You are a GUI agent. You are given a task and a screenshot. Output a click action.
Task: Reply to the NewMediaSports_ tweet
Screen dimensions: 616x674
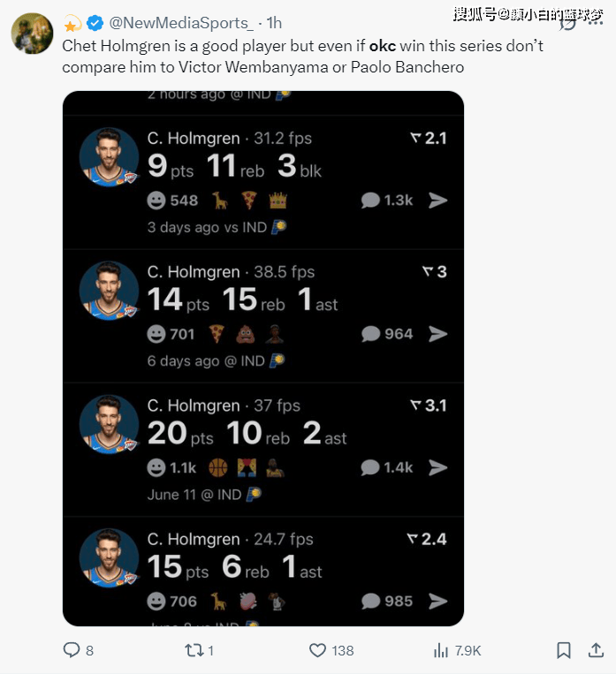(x=72, y=650)
